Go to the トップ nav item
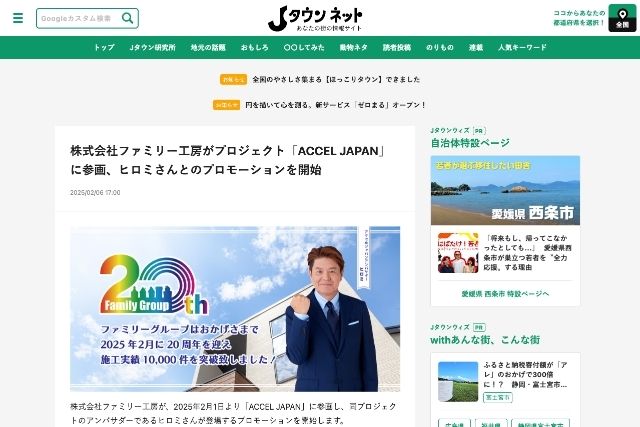The height and width of the screenshot is (427, 640). coord(104,47)
